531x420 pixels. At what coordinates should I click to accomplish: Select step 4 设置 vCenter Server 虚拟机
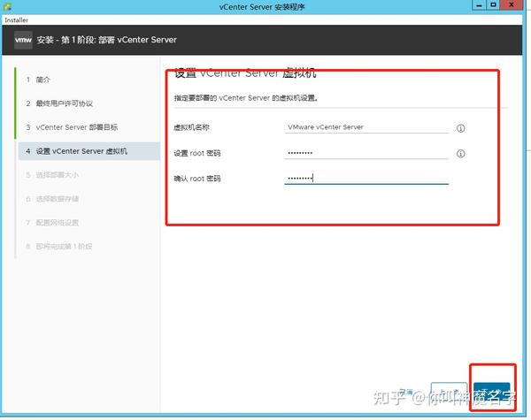point(89,151)
